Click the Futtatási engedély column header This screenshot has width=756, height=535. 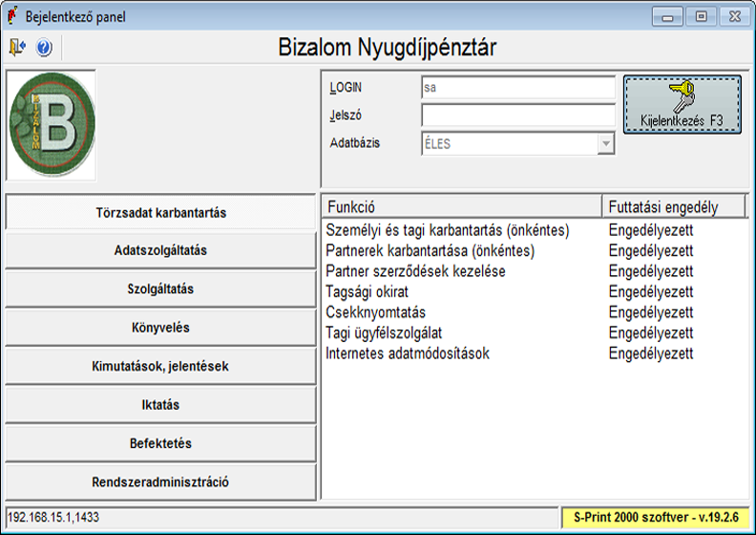pos(674,207)
